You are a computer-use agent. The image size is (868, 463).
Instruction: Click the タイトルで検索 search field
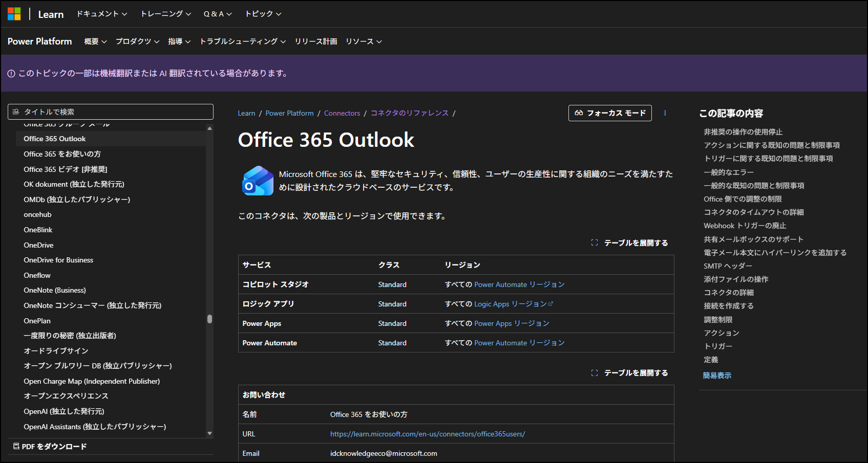click(115, 112)
